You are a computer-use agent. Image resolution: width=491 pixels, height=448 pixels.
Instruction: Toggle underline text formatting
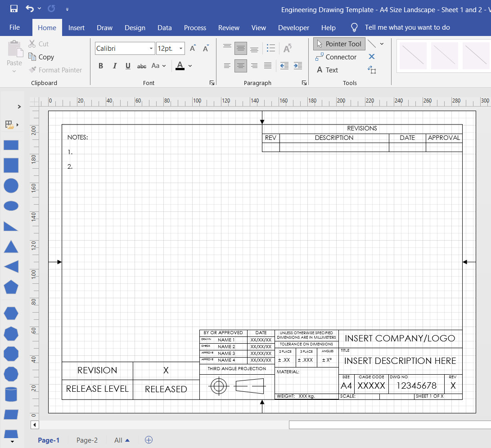(128, 66)
